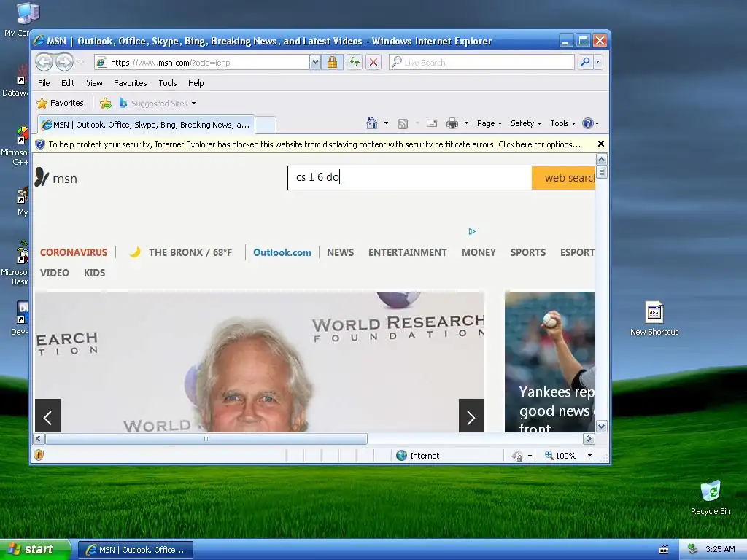747x560 pixels.
Task: Click the Live Search magnifier button
Action: [x=586, y=62]
